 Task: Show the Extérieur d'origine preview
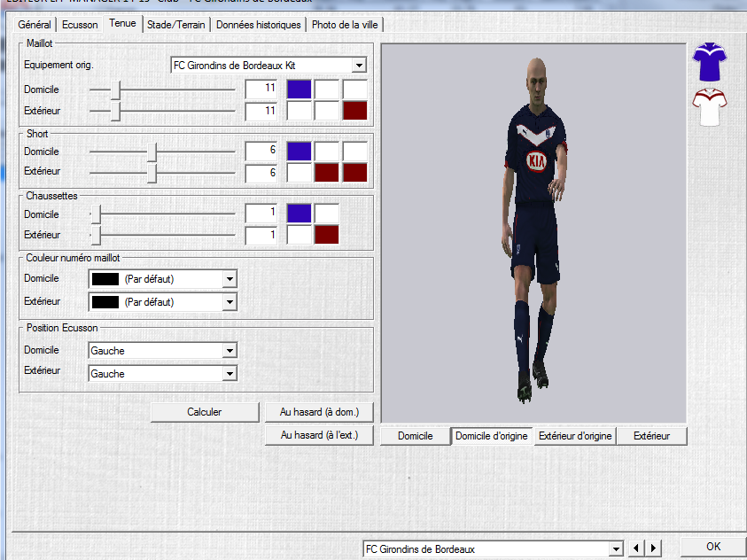[x=575, y=436]
